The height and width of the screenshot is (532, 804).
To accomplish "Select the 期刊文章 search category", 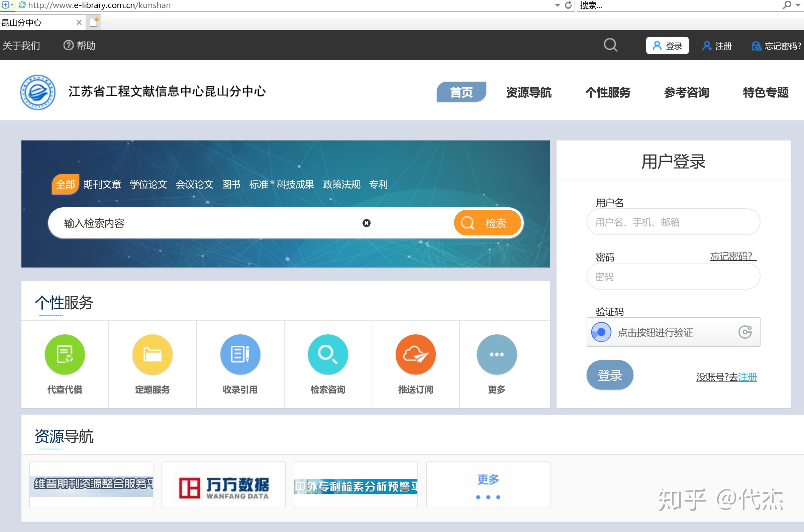I will 102,184.
